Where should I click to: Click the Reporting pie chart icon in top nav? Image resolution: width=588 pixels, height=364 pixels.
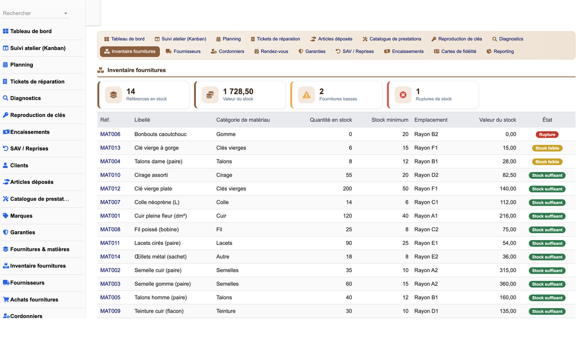489,51
